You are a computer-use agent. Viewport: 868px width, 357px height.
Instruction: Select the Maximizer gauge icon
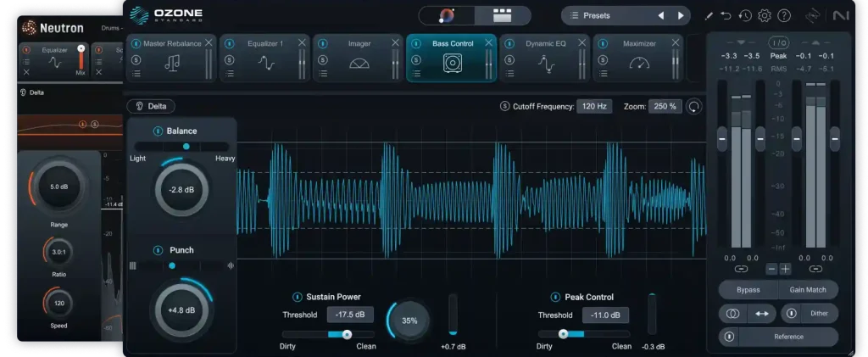click(x=639, y=64)
